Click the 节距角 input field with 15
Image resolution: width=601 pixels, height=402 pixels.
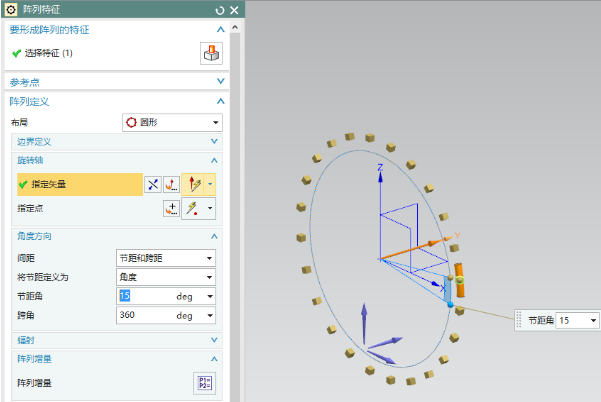146,296
